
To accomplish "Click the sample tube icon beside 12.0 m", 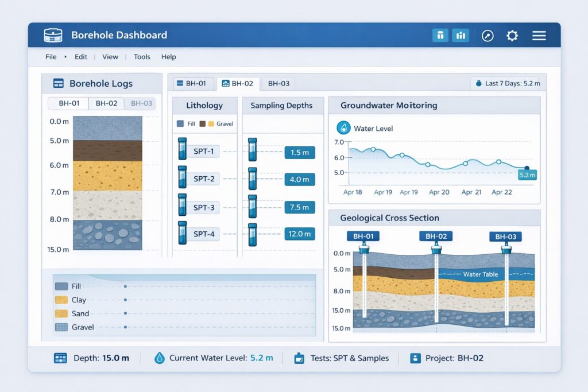I will tap(253, 235).
